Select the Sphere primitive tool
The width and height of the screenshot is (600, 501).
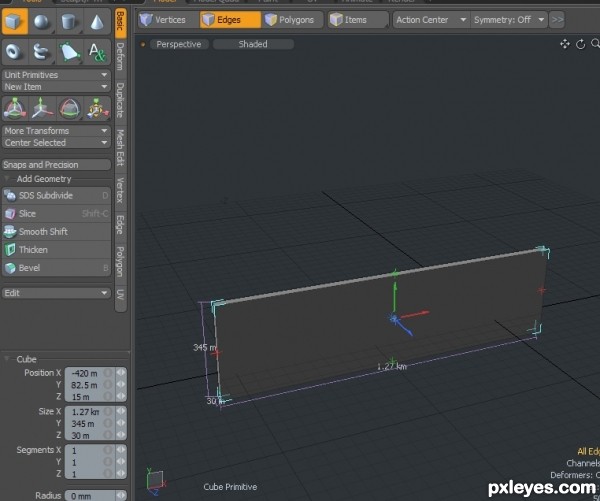pos(42,22)
